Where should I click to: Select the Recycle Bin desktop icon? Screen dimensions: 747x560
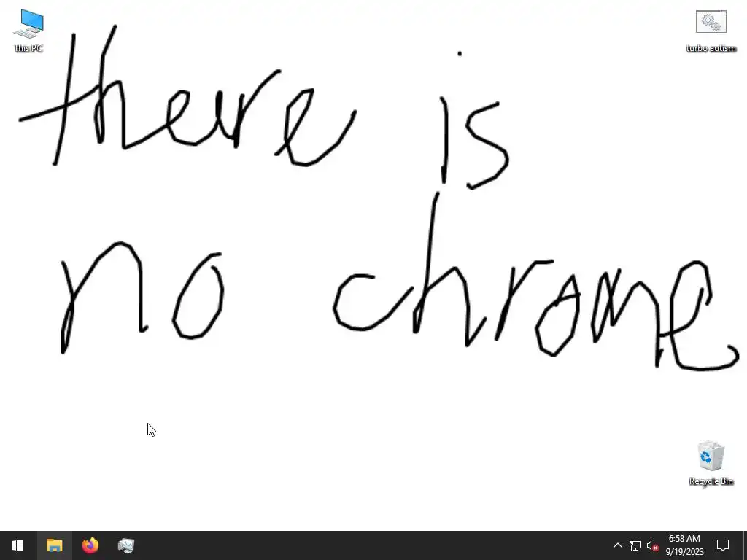point(711,463)
